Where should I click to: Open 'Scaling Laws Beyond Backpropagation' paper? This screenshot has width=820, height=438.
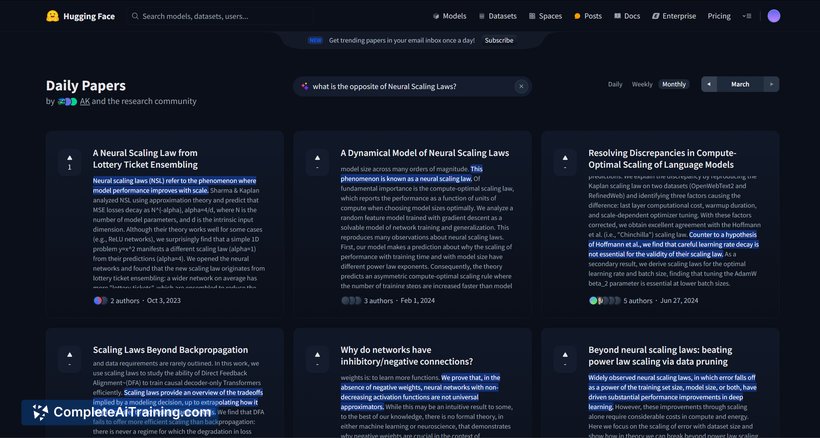pyautogui.click(x=170, y=350)
